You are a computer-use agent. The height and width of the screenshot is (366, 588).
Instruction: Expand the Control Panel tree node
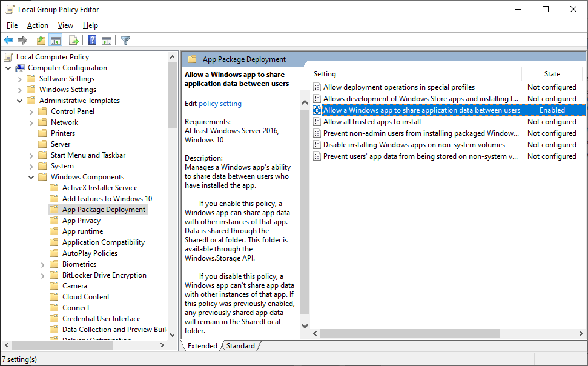[31, 111]
